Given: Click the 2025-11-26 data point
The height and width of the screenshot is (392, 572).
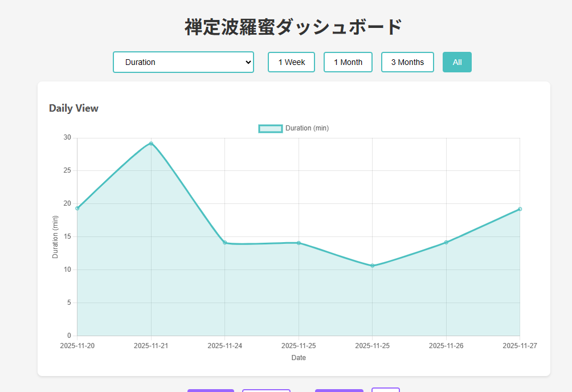Looking at the screenshot, I should tap(446, 242).
